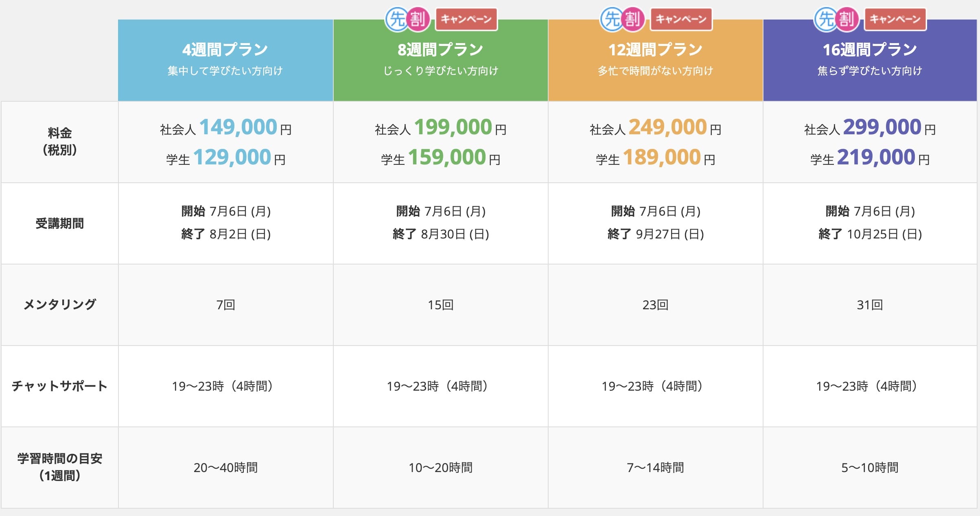Image resolution: width=980 pixels, height=516 pixels.
Task: Click the キャンペーン badge above 8週間プラン
Action: [466, 19]
